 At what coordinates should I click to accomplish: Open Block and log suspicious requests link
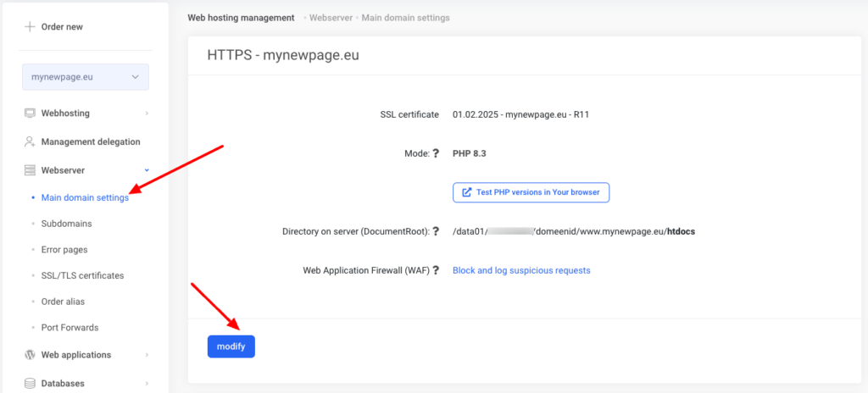(x=521, y=271)
